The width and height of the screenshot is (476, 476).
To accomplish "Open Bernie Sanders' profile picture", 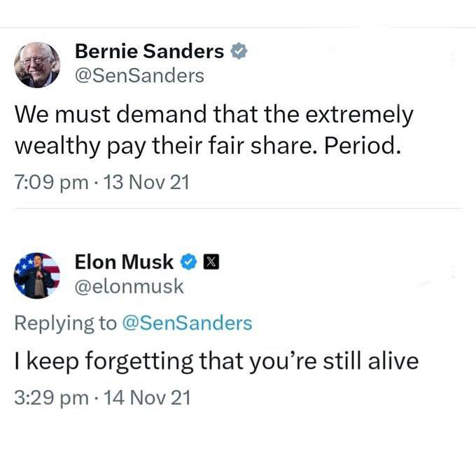I will pos(38,65).
